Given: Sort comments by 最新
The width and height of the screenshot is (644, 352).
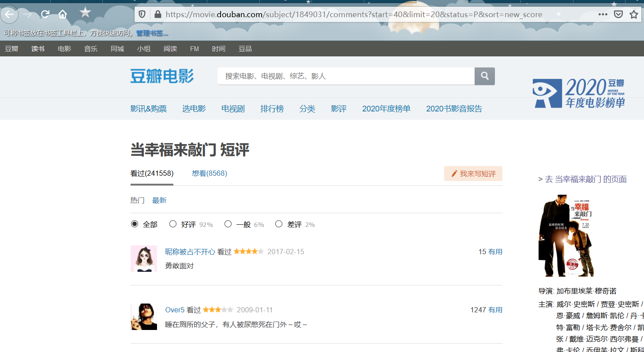Looking at the screenshot, I should (x=159, y=200).
